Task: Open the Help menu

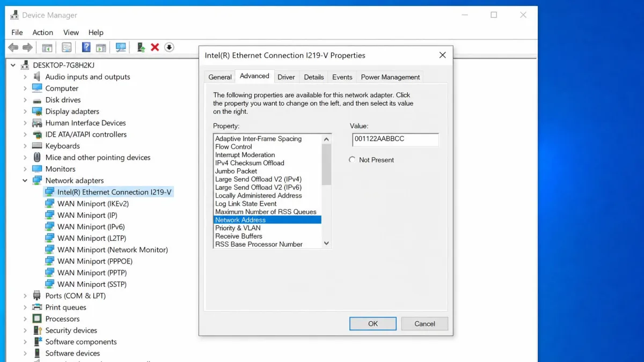Action: (x=96, y=32)
